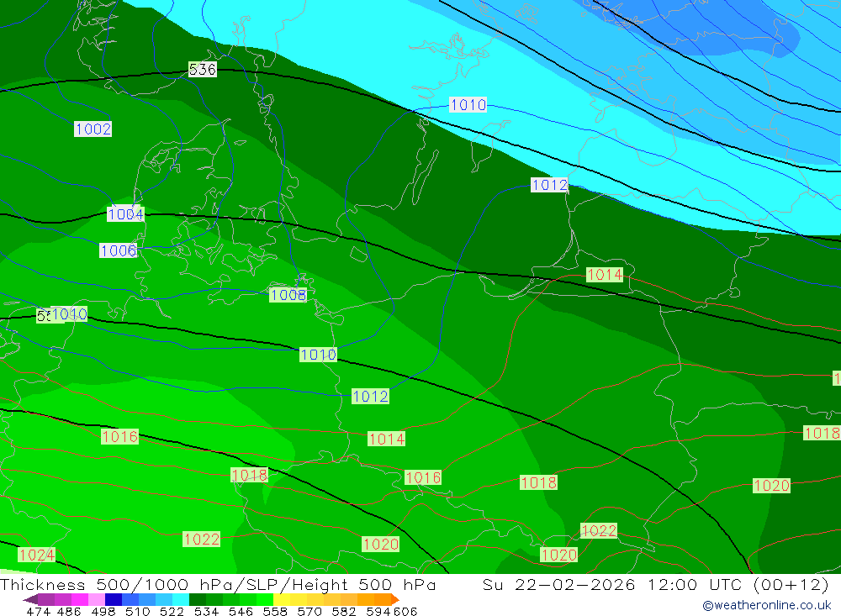Pick the brightest green legend swatch
Screen dimensions: 841x616
pyautogui.click(x=265, y=599)
